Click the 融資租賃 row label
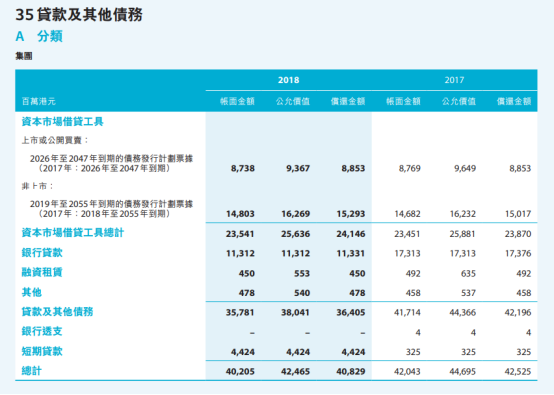The height and width of the screenshot is (395, 554). tap(42, 272)
